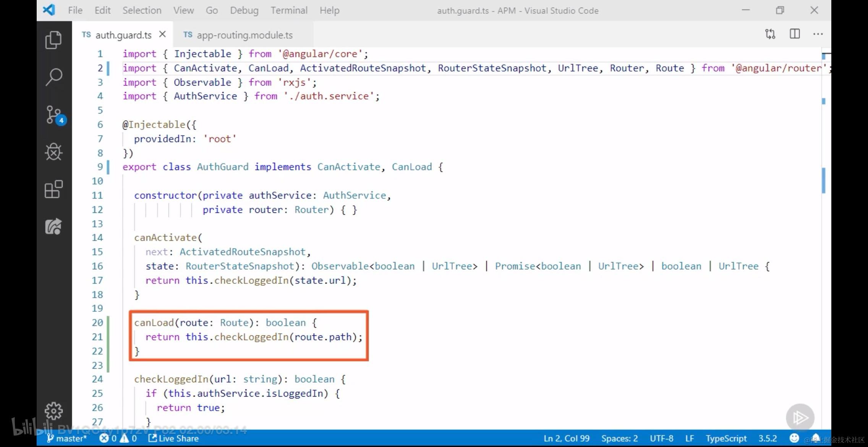
Task: Switch to app-routing.module.ts tab
Action: pyautogui.click(x=244, y=35)
